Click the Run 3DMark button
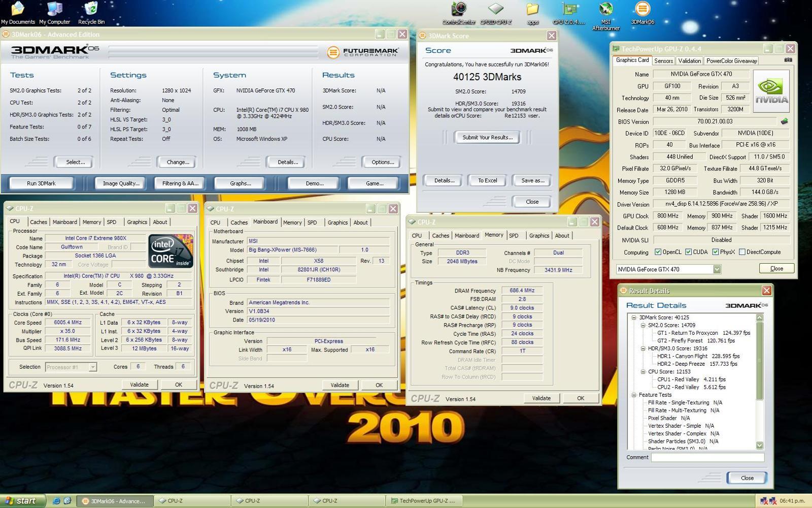Image resolution: width=812 pixels, height=508 pixels. pos(41,183)
